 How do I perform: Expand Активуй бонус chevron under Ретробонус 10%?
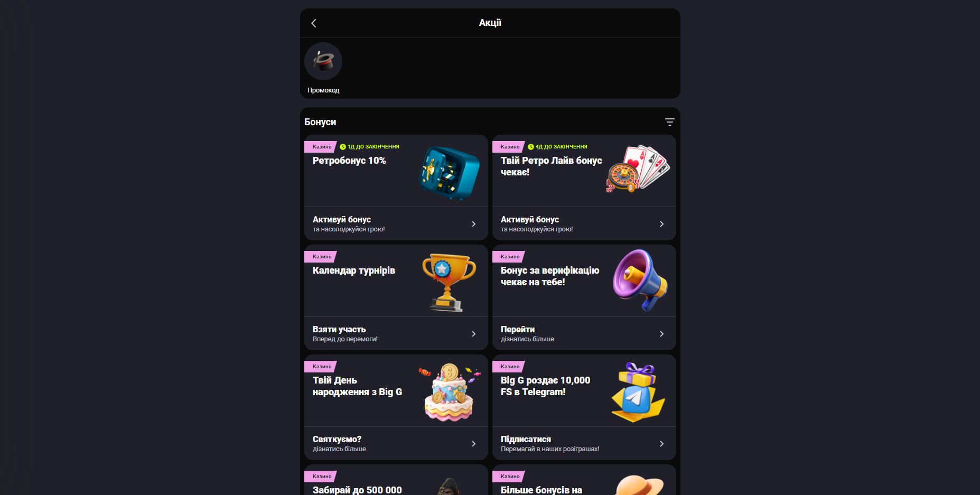473,224
